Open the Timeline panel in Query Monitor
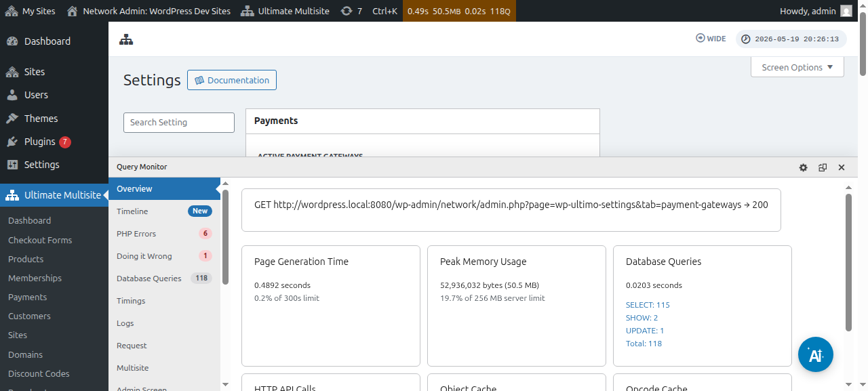The height and width of the screenshot is (391, 868). pos(164,211)
